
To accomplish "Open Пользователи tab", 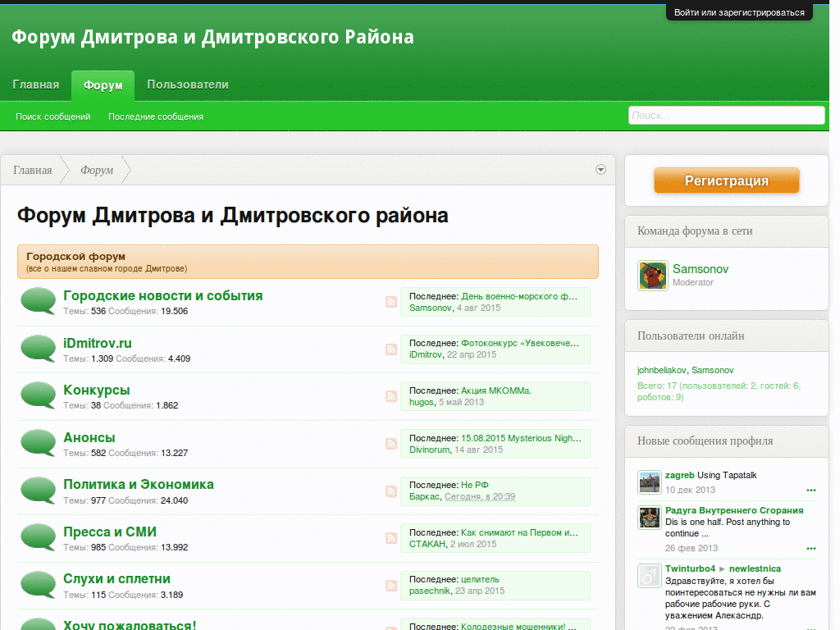I will tap(188, 84).
